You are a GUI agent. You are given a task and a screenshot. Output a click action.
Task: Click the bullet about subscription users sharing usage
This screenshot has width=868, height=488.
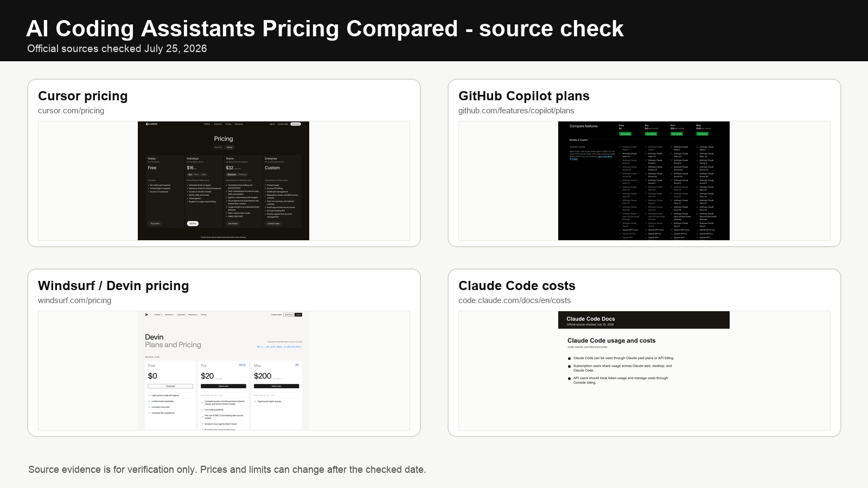(x=620, y=368)
